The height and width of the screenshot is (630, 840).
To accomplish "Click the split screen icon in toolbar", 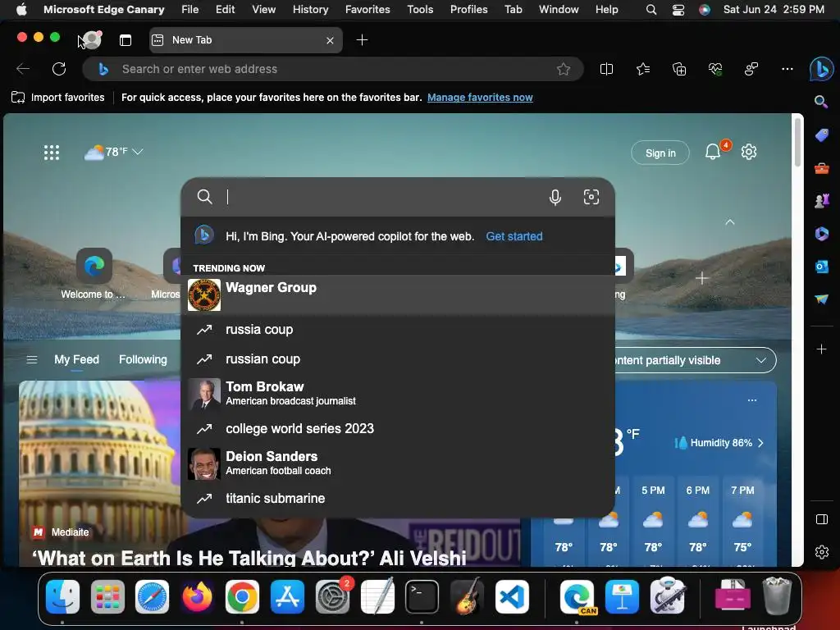I will [x=606, y=69].
